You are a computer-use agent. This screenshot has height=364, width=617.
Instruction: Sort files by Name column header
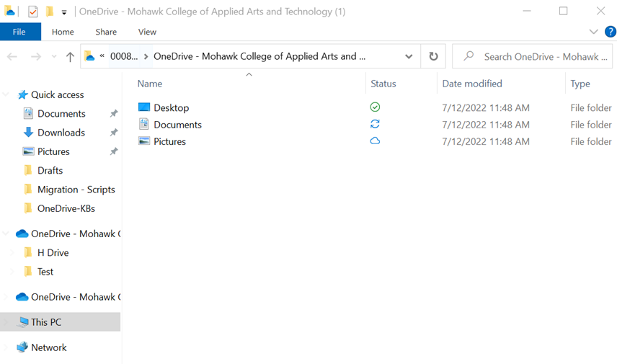point(150,84)
